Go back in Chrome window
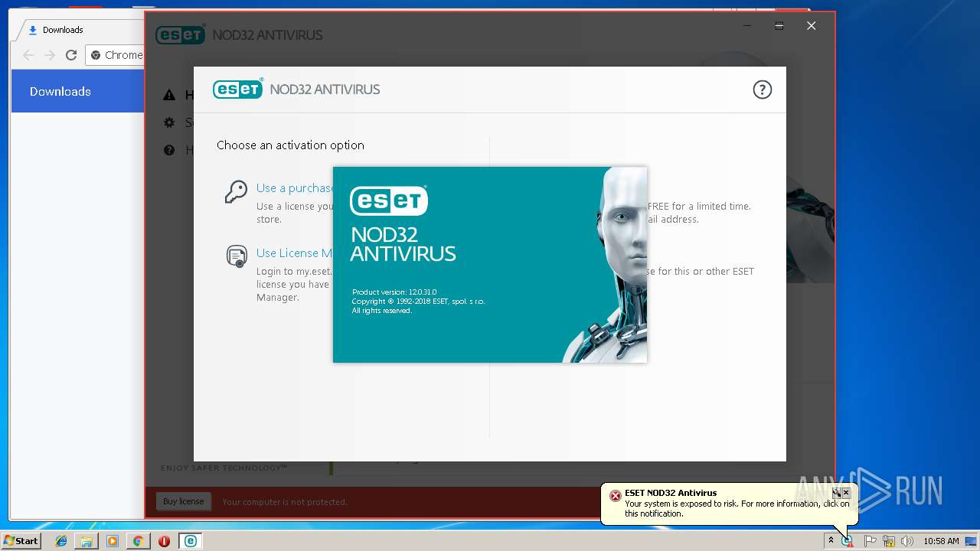 pyautogui.click(x=28, y=55)
